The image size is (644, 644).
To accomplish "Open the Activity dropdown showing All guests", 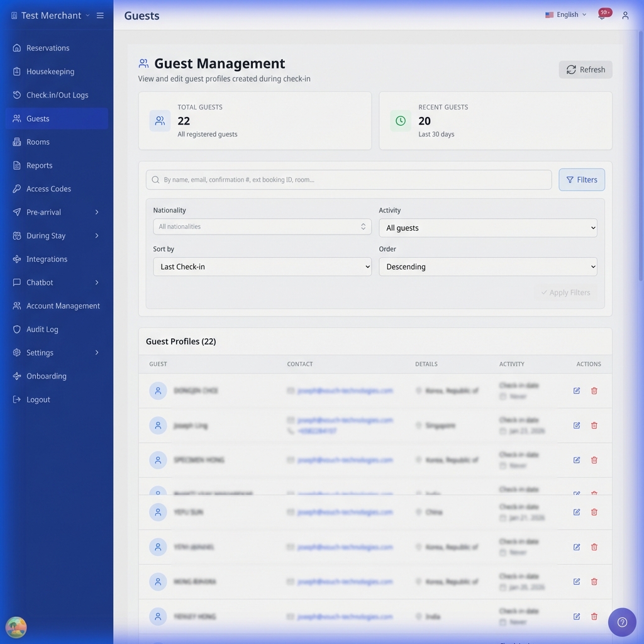I will (x=487, y=228).
